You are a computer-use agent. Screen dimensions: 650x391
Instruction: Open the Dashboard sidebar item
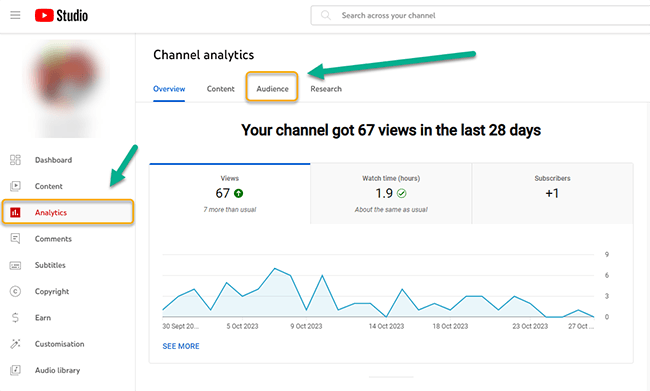tap(68, 160)
